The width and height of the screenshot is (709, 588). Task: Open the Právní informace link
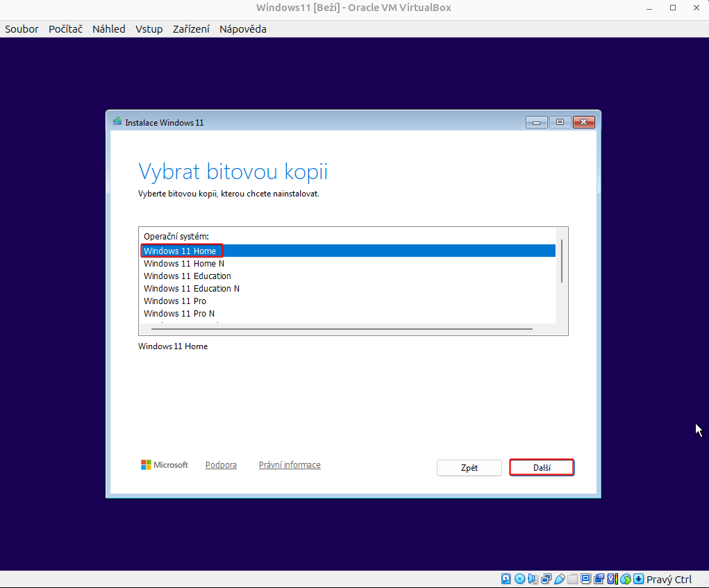(290, 465)
